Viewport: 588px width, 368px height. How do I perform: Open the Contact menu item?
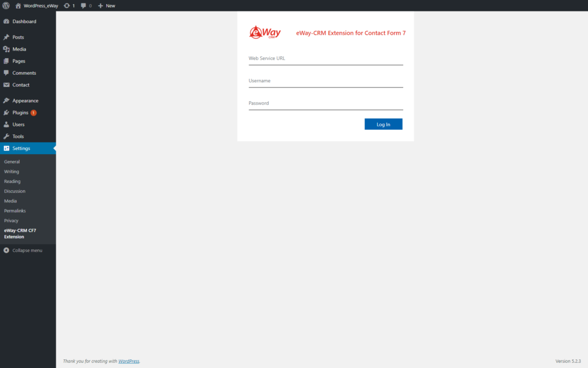[21, 85]
